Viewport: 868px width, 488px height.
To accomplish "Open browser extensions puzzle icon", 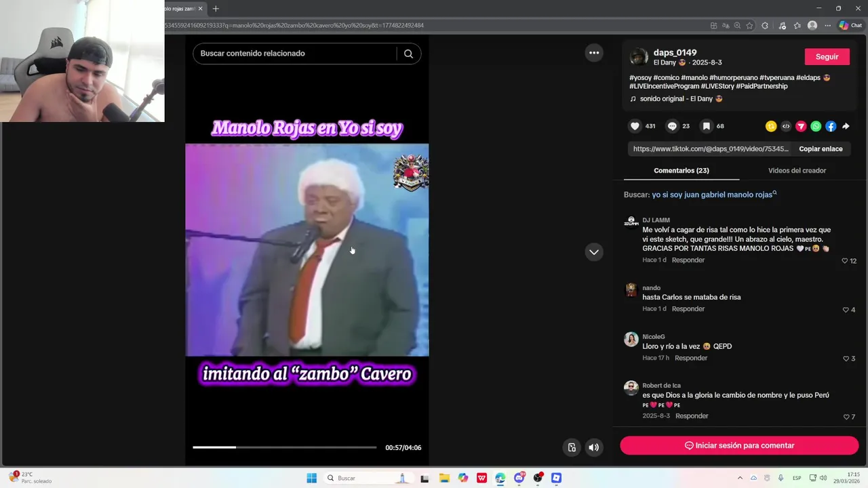I will coord(765,26).
